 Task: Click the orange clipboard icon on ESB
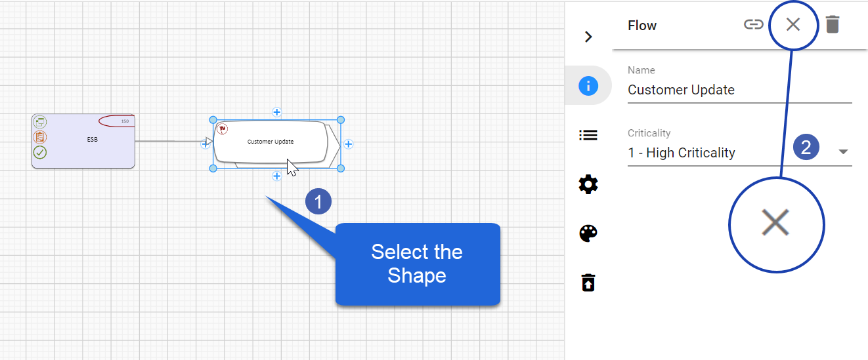(x=40, y=137)
